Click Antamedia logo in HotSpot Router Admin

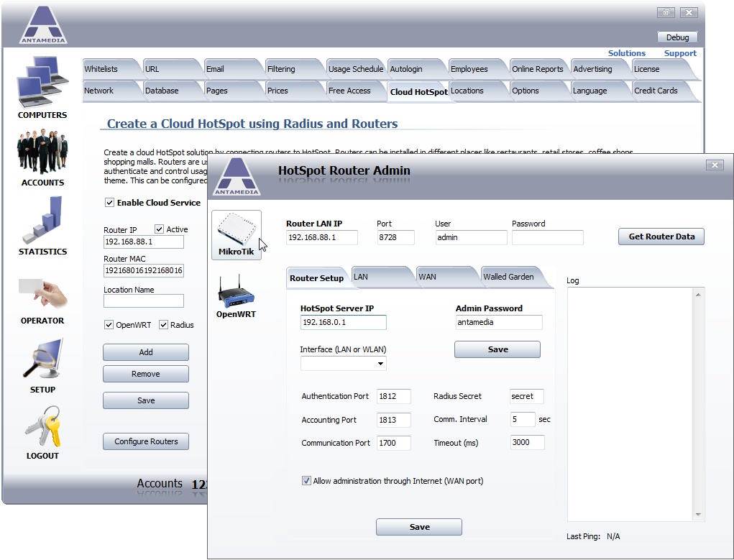coord(237,177)
